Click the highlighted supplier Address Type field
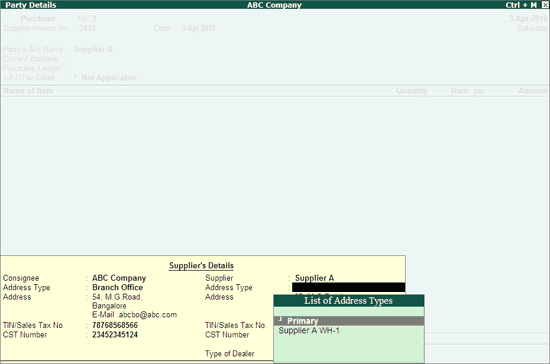Screen dimensions: 550x364 (x=349, y=288)
